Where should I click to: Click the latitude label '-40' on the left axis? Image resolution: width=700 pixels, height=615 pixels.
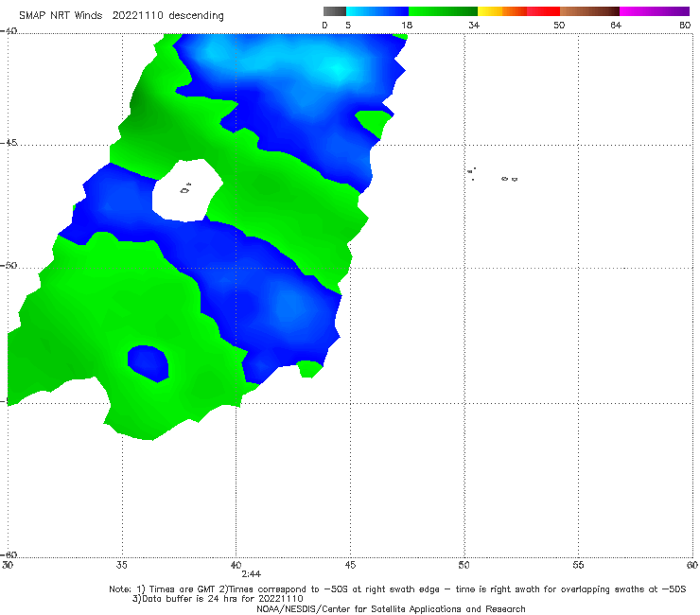pyautogui.click(x=9, y=30)
